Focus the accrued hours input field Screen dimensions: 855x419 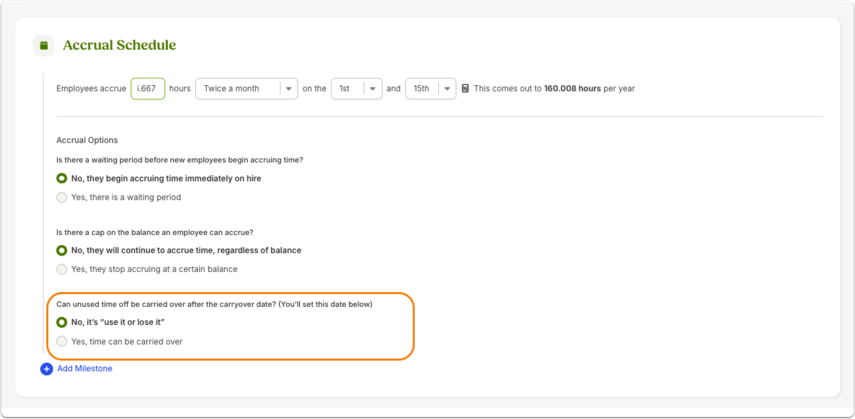[x=148, y=88]
